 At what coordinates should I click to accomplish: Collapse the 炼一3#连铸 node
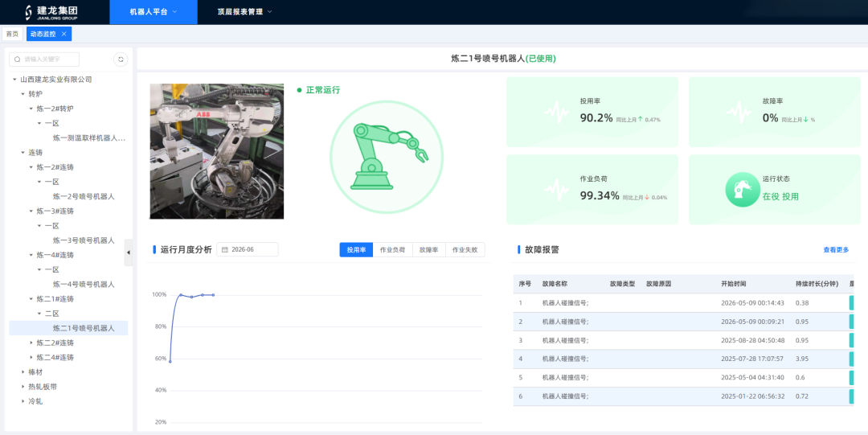[x=31, y=211]
